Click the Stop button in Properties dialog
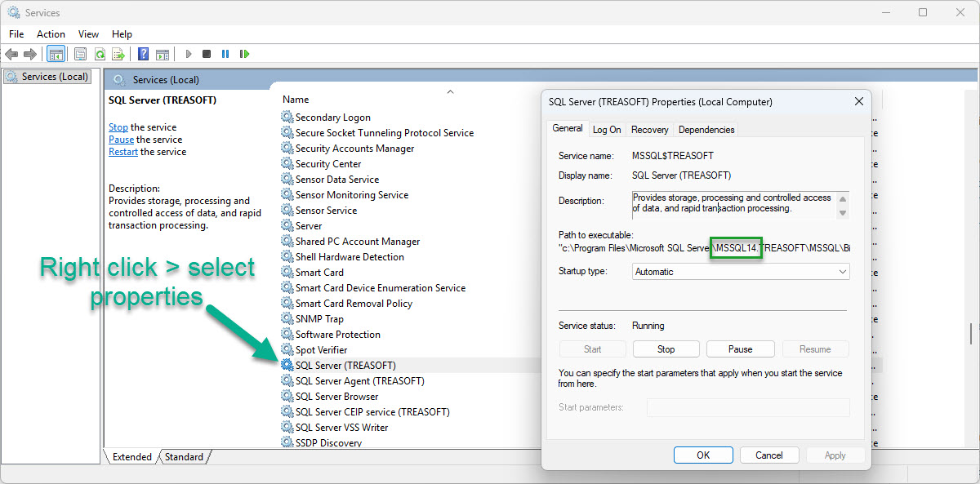The image size is (980, 484). (x=666, y=349)
